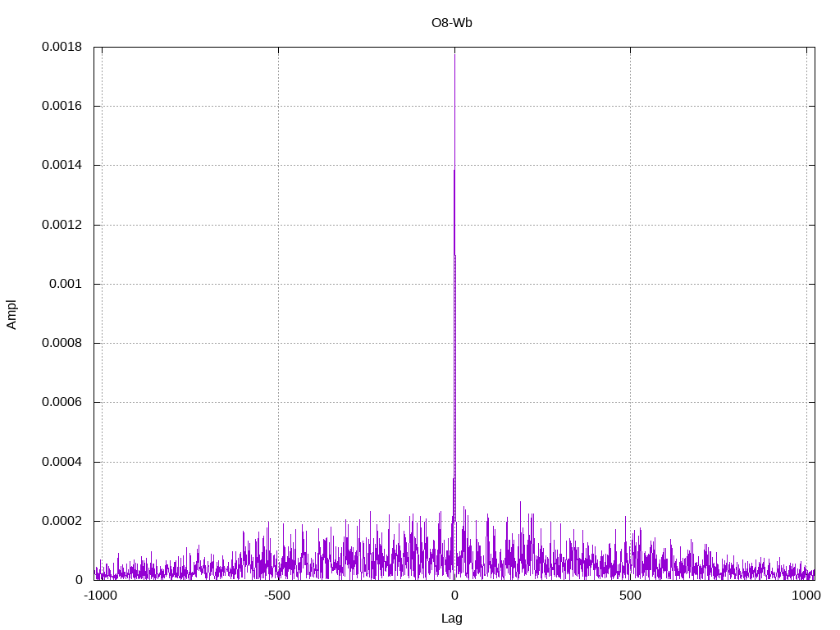Click the 0.0006 y-axis tick label
Viewport: 840px width, 630px height.
coord(62,402)
